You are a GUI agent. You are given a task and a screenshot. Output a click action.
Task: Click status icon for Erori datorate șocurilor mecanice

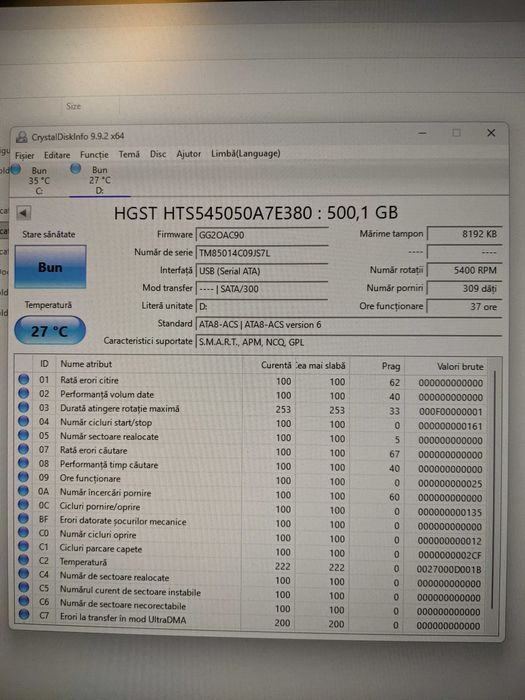coord(24,518)
